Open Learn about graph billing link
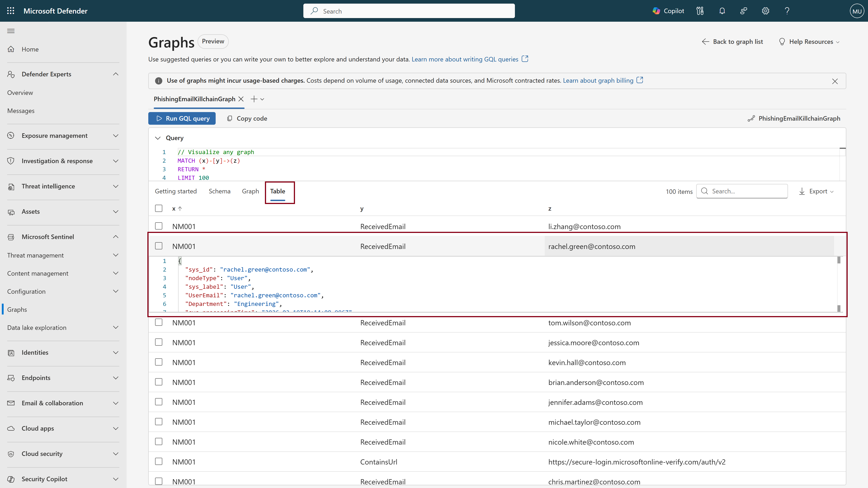The width and height of the screenshot is (868, 488). 598,80
